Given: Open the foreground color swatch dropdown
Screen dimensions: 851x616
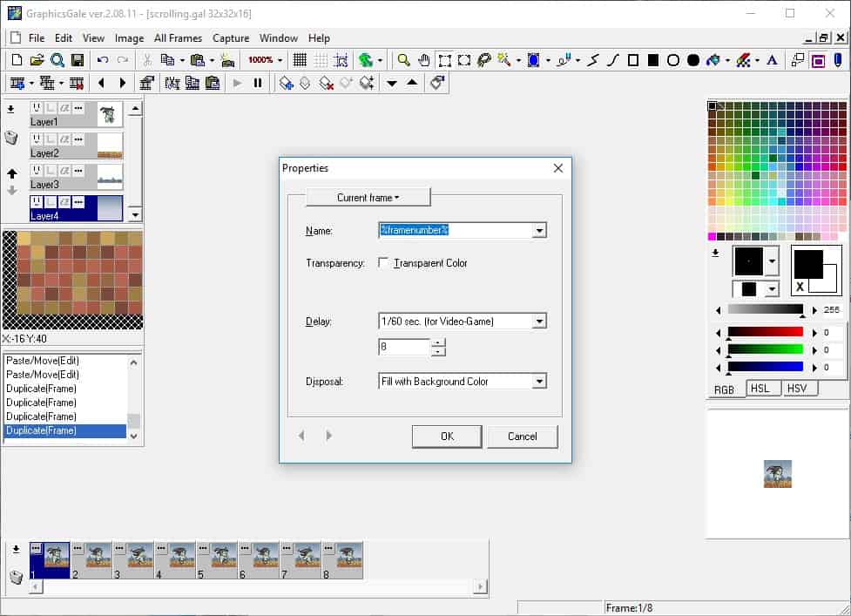Looking at the screenshot, I should tap(772, 261).
